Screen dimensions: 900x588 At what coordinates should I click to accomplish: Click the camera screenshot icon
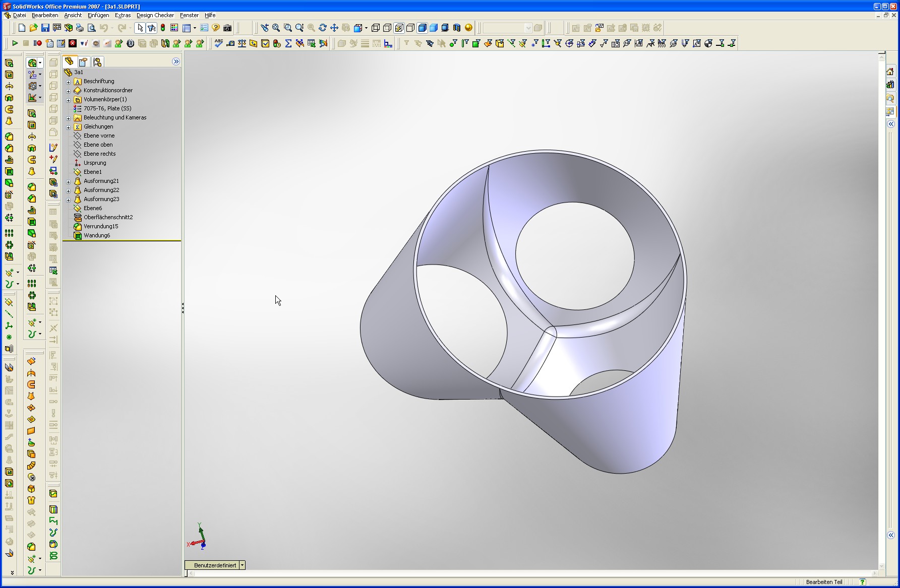[227, 28]
